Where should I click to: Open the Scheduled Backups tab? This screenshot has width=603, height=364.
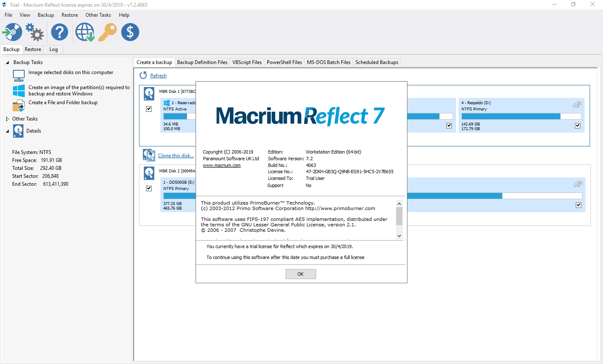coord(377,62)
